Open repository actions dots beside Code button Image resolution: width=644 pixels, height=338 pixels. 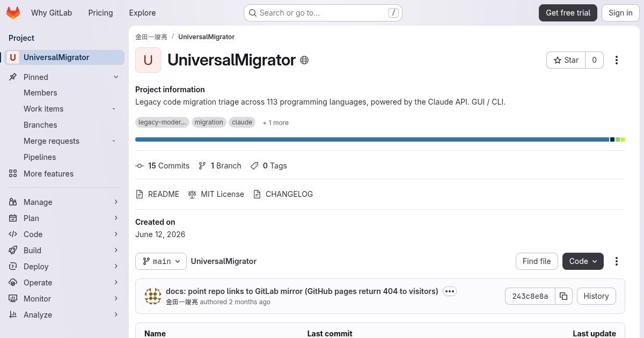[x=617, y=261]
